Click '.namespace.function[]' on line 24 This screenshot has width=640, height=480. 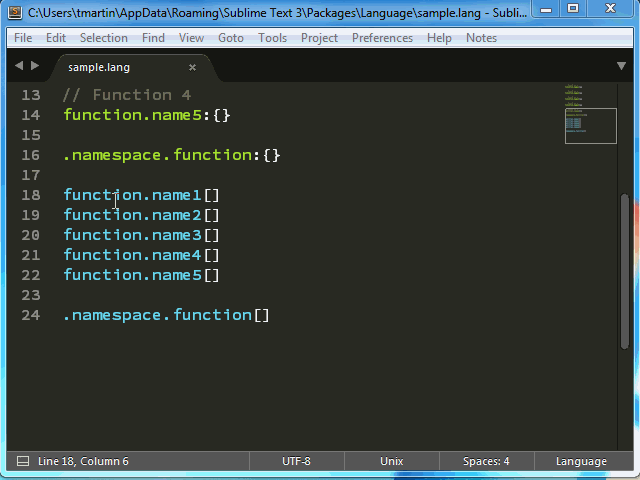[x=167, y=315]
